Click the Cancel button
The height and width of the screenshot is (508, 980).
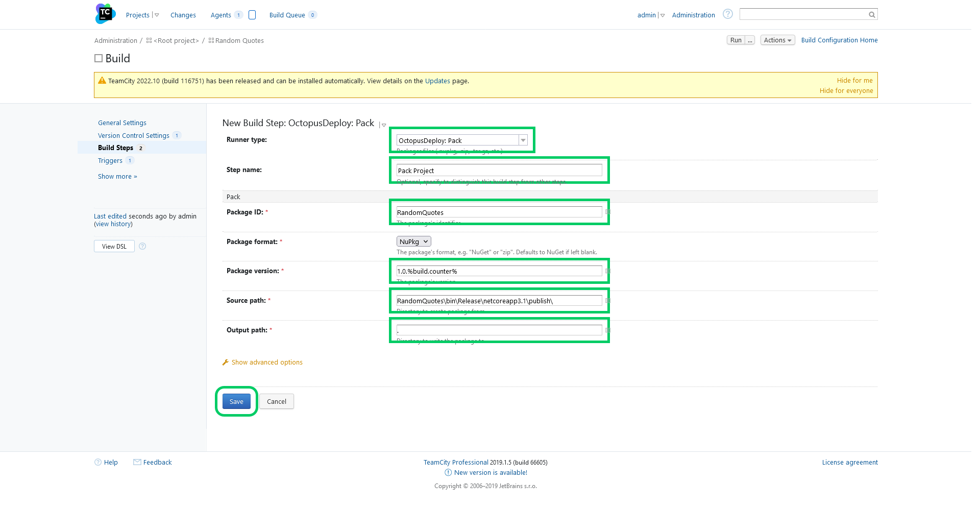(x=277, y=401)
